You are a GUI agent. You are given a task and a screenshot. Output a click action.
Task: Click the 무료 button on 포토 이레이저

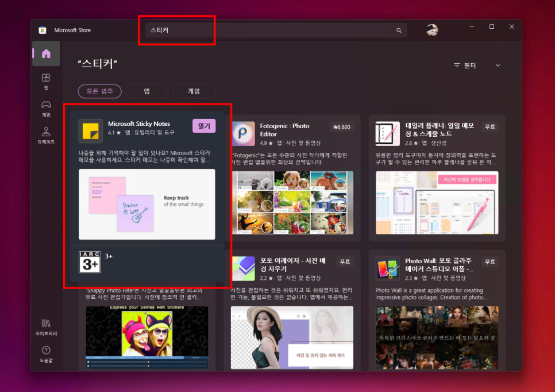coord(345,262)
